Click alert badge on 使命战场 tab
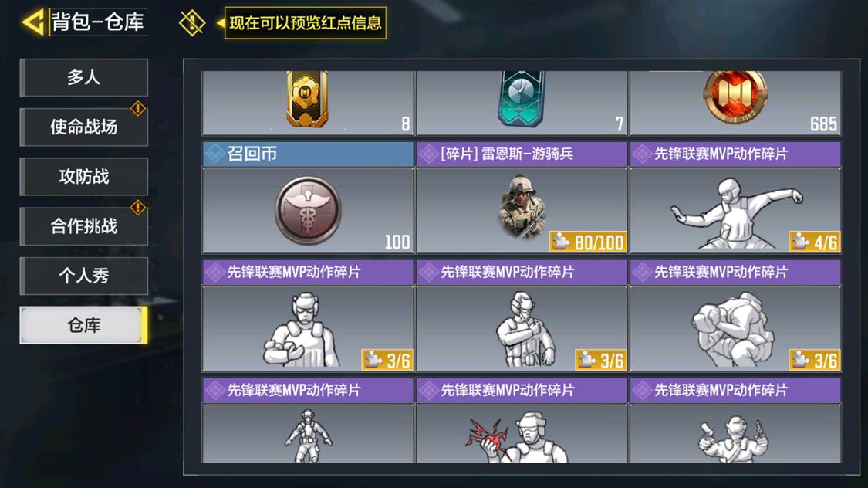The image size is (868, 488). click(137, 109)
